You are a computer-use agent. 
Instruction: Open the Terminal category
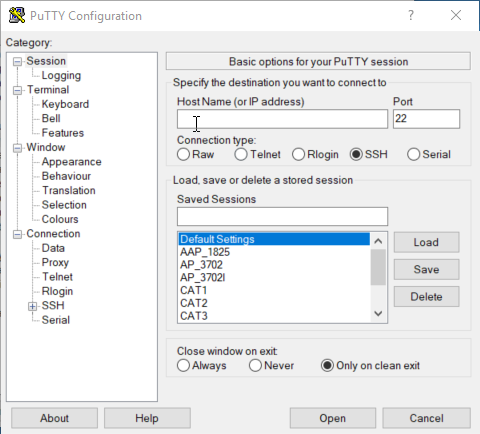(x=48, y=90)
